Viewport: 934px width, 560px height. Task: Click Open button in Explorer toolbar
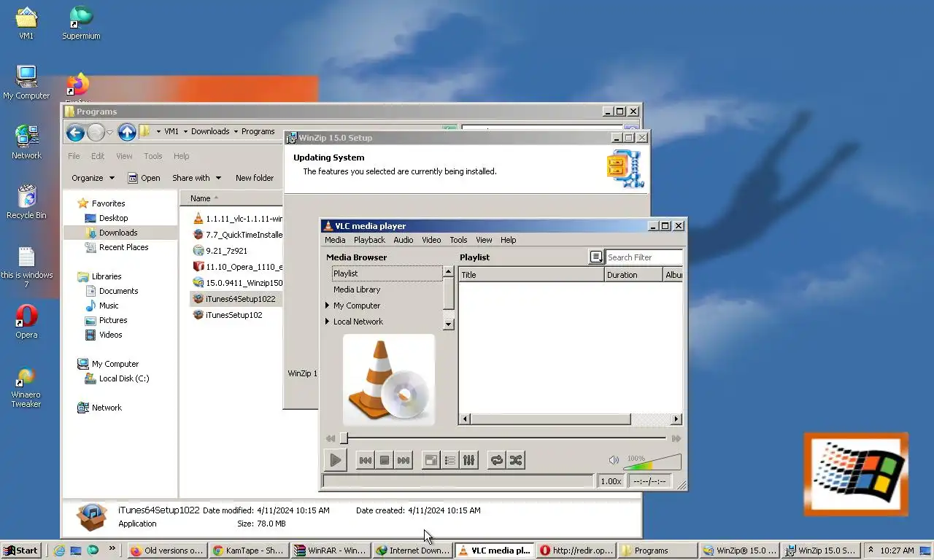[x=144, y=178]
